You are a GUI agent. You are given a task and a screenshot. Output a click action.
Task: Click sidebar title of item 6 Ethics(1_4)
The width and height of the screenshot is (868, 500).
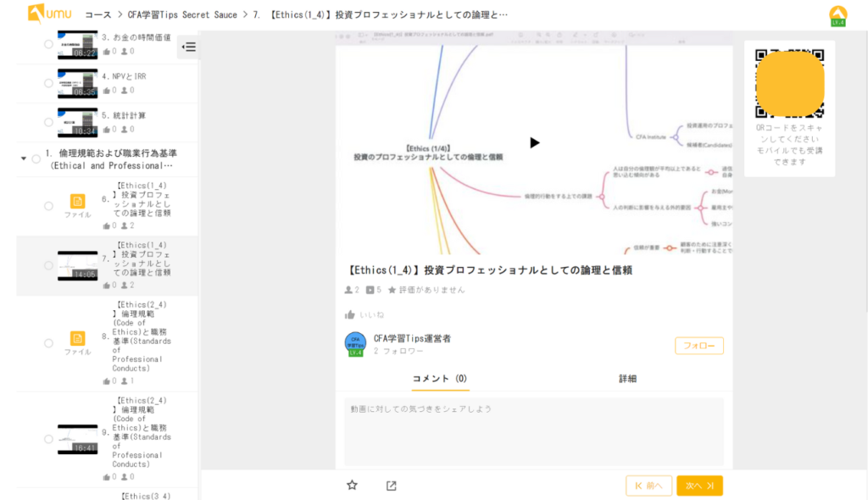click(142, 199)
